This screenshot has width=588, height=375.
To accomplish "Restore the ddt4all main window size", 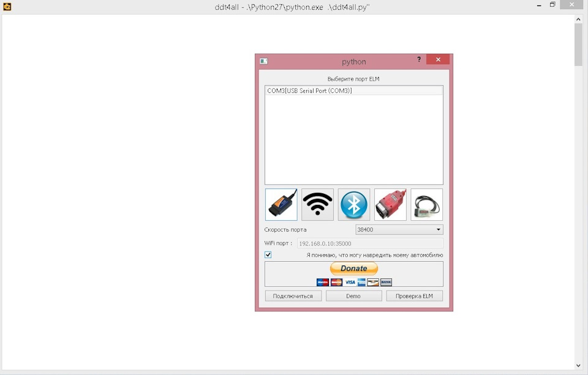I will pyautogui.click(x=552, y=5).
